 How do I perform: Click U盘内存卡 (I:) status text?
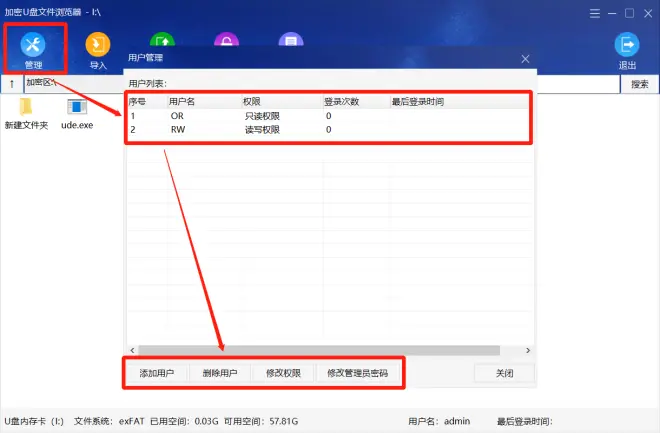[34, 421]
